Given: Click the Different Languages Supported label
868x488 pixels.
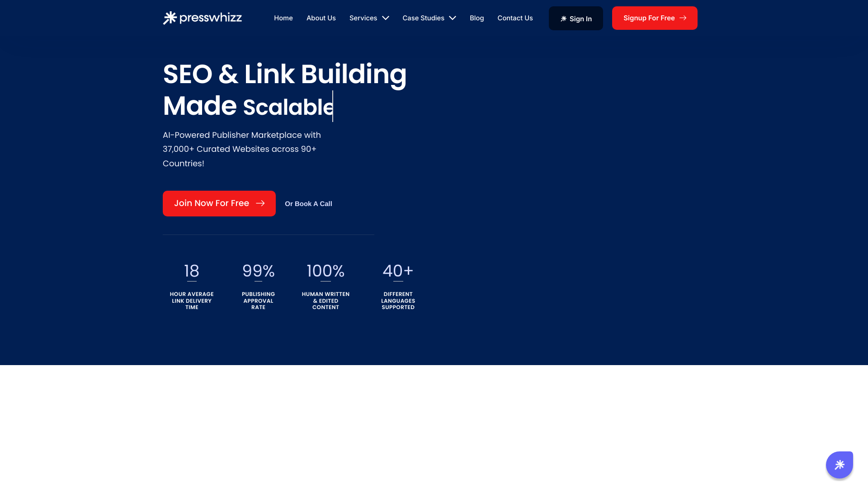Looking at the screenshot, I should click(x=398, y=300).
